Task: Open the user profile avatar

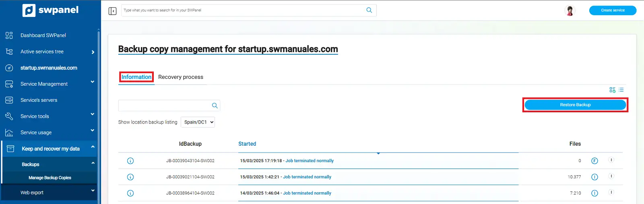Action: pyautogui.click(x=570, y=11)
